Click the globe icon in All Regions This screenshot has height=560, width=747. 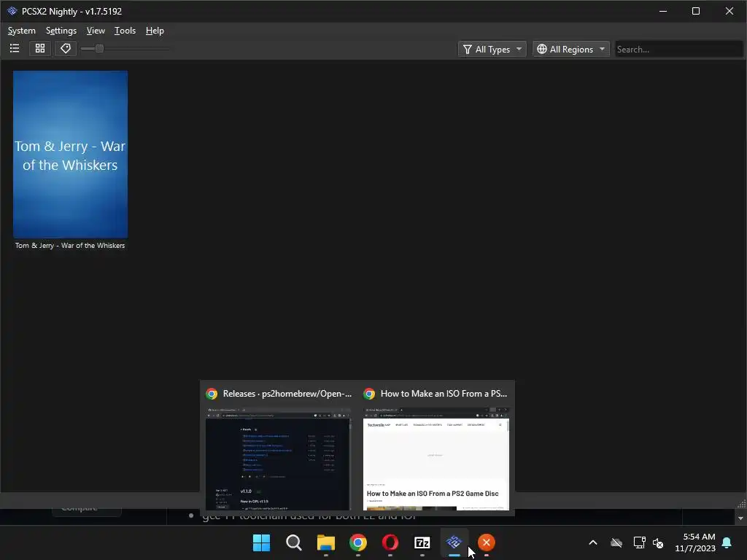click(x=542, y=49)
